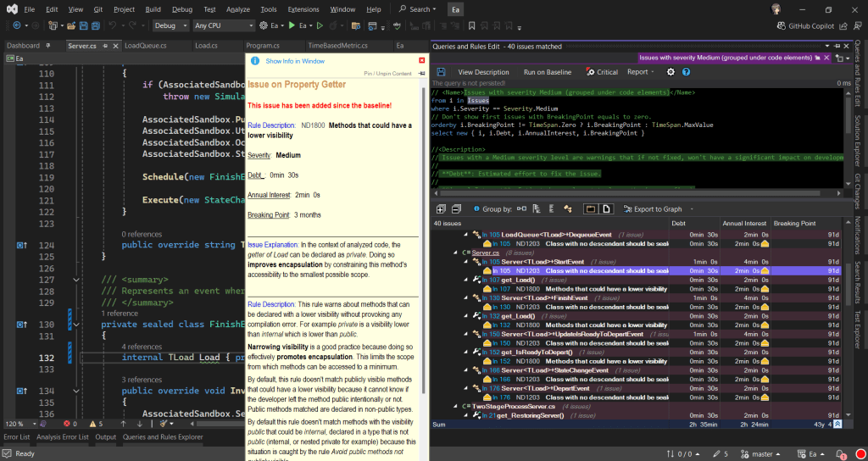The height and width of the screenshot is (461, 868).
Task: Open the Analyze menu
Action: click(x=238, y=9)
